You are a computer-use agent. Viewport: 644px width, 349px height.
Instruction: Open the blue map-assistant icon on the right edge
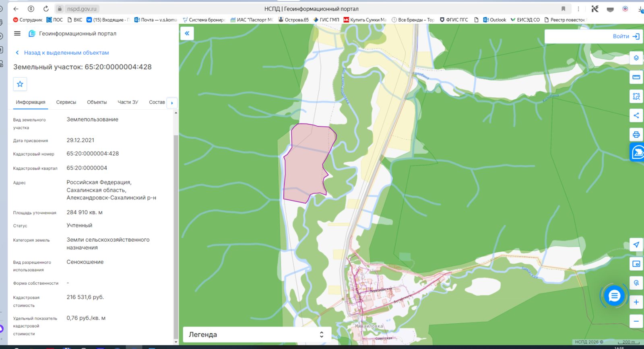point(637,152)
